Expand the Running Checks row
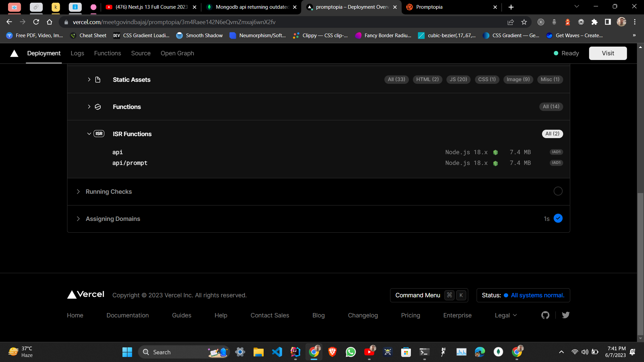 click(78, 191)
